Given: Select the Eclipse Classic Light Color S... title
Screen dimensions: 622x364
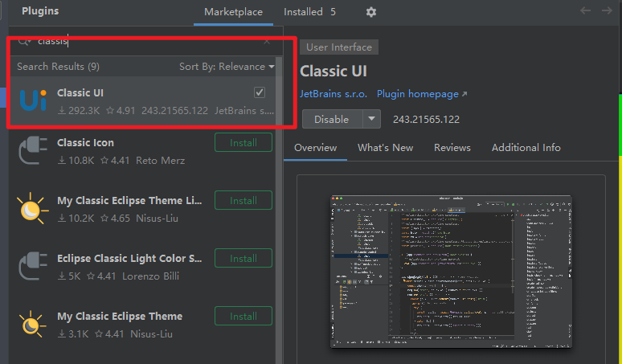Looking at the screenshot, I should point(129,259).
